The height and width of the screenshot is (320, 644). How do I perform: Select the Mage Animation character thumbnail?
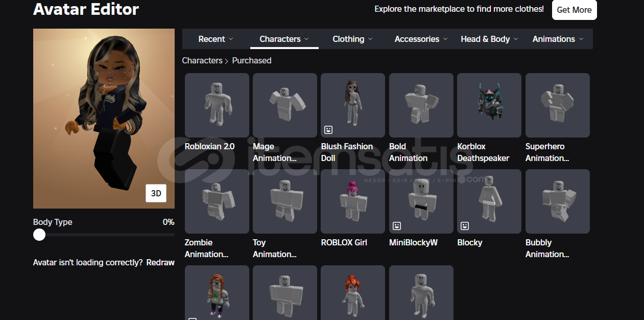[x=285, y=105]
